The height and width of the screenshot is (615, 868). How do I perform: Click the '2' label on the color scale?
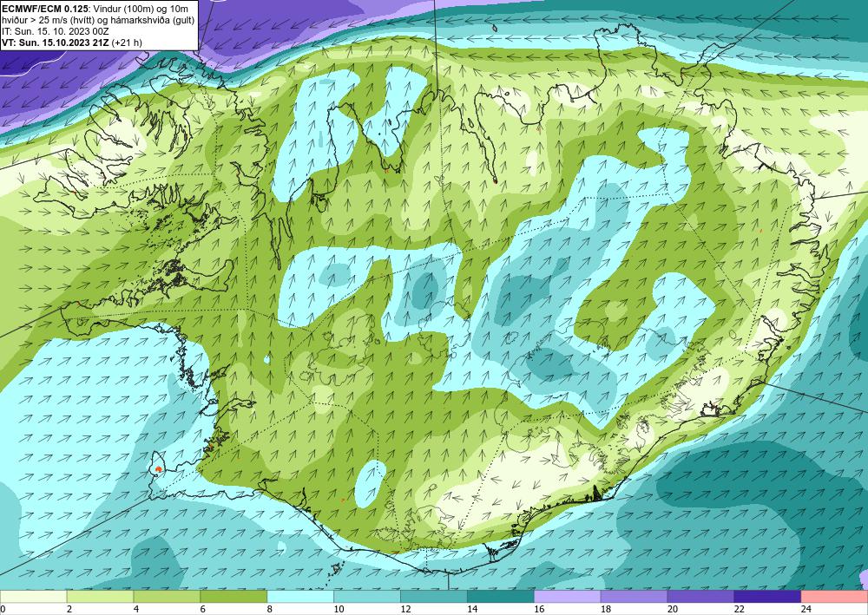click(x=69, y=609)
